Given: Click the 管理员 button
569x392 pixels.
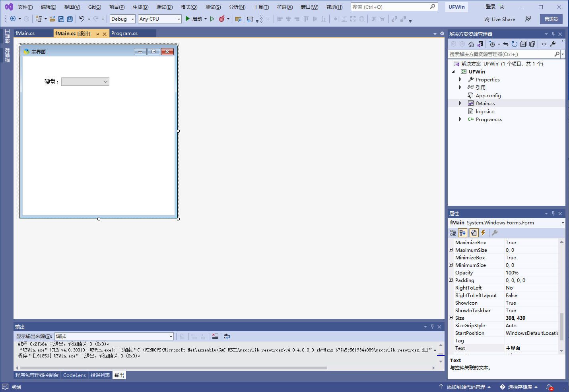Looking at the screenshot, I should coord(551,19).
